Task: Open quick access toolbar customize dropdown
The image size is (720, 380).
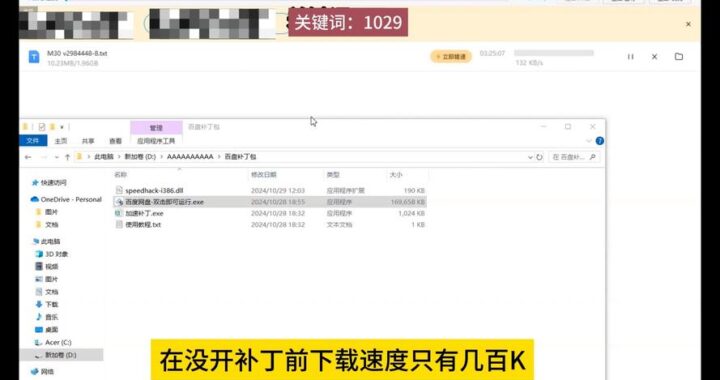Action: pyautogui.click(x=62, y=127)
